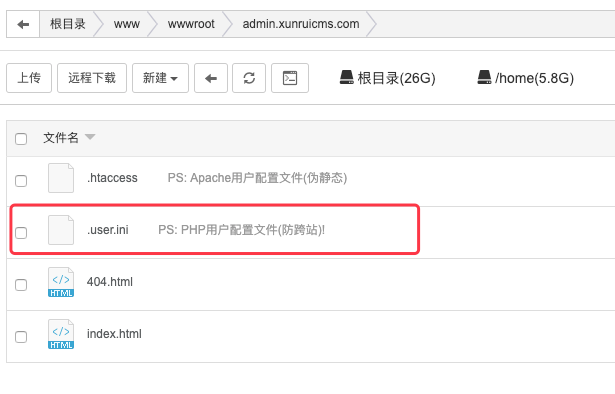The height and width of the screenshot is (394, 615).
Task: Open the .htaccess file name
Action: (x=112, y=178)
